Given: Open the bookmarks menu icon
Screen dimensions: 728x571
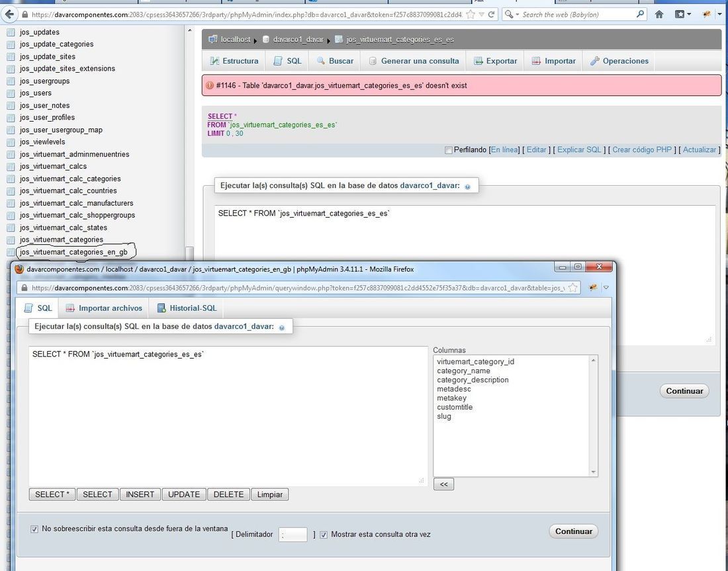Looking at the screenshot, I should [x=682, y=15].
